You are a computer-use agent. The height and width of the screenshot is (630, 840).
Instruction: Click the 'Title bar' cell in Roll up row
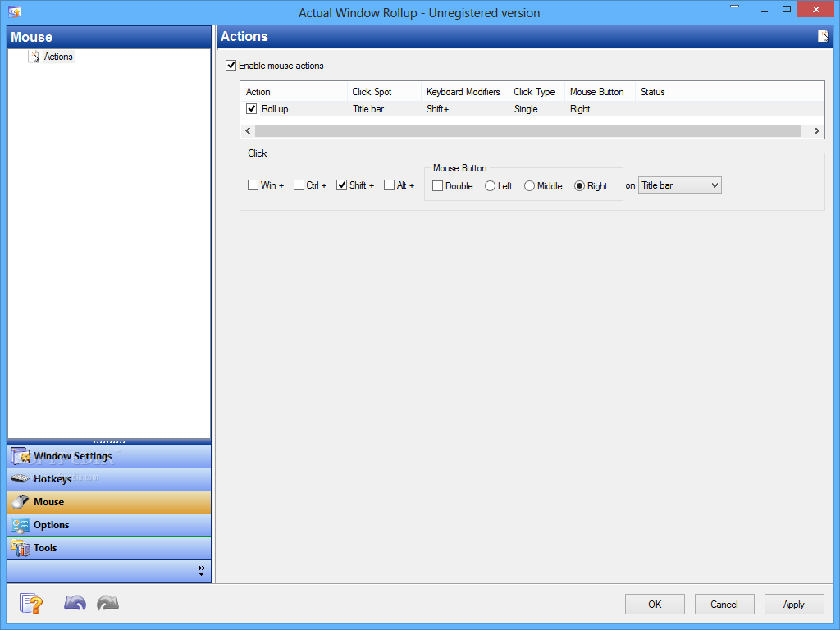[x=368, y=109]
